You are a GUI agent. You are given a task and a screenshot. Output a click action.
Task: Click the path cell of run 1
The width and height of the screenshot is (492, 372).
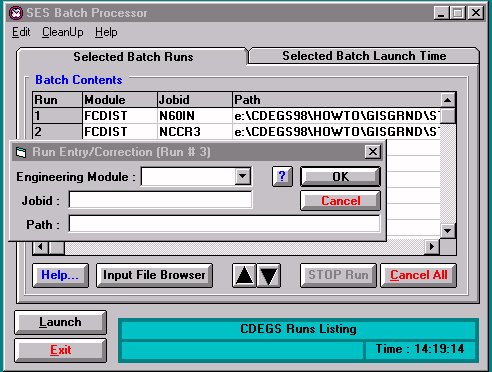[x=336, y=116]
